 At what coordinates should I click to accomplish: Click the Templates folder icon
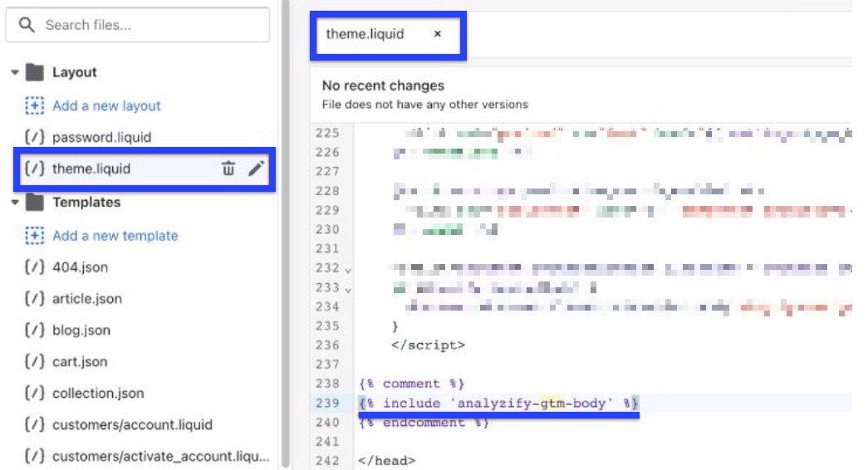point(35,202)
